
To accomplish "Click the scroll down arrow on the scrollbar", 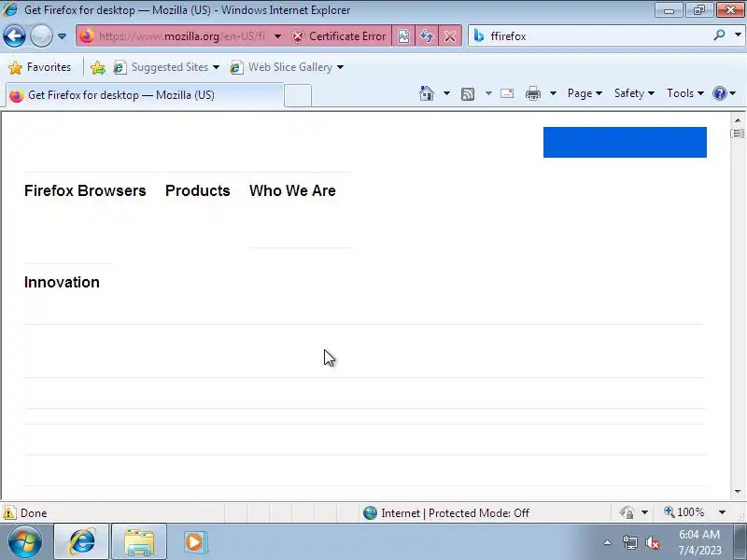I will pyautogui.click(x=738, y=492).
